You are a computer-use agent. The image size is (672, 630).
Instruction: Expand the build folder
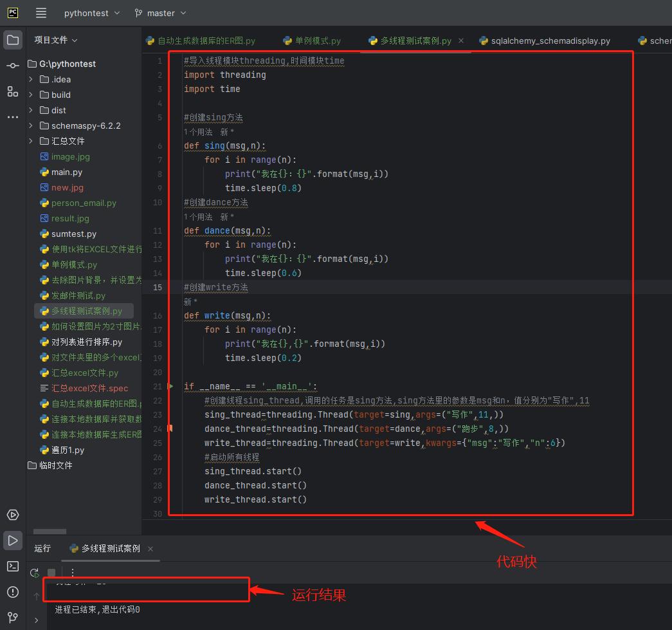(x=31, y=95)
